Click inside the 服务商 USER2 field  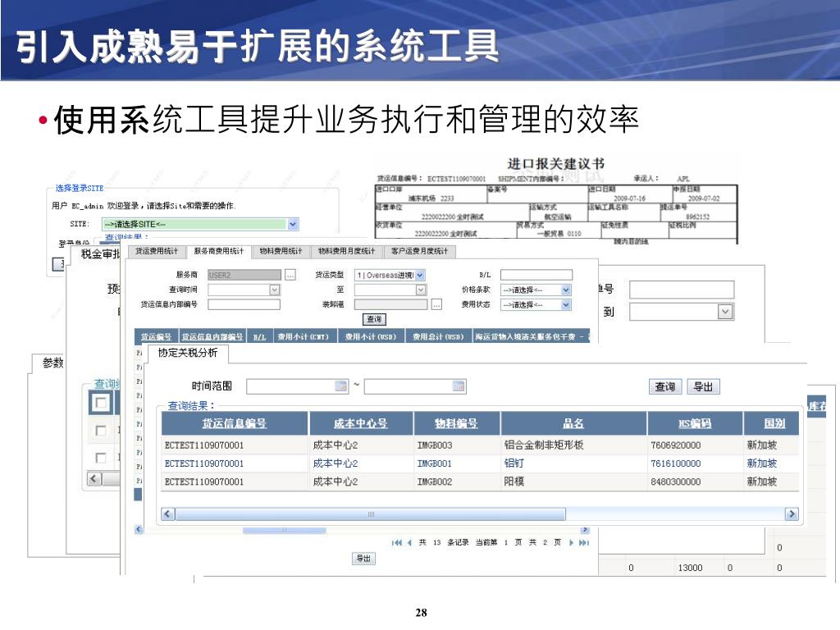pos(244,276)
